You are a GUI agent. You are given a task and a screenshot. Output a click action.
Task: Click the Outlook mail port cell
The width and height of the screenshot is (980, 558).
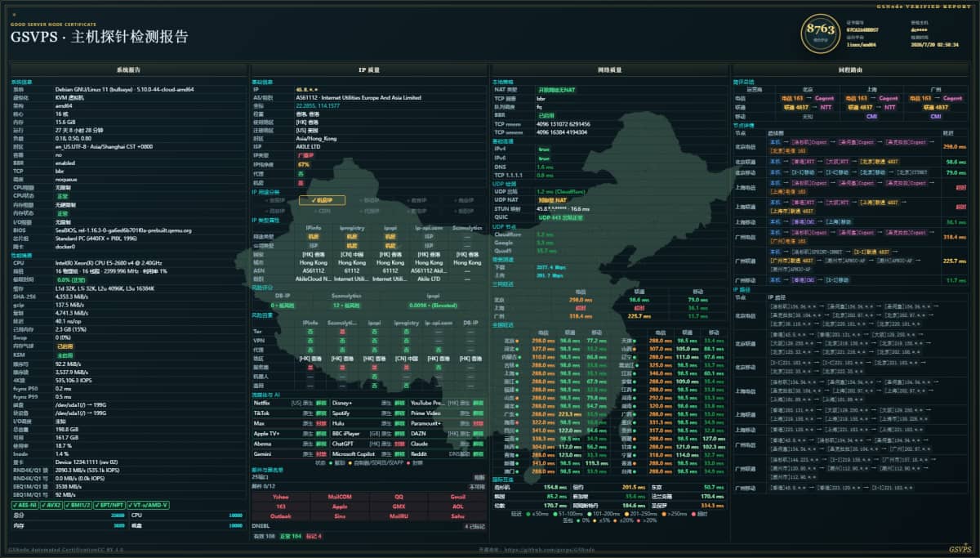pos(280,516)
